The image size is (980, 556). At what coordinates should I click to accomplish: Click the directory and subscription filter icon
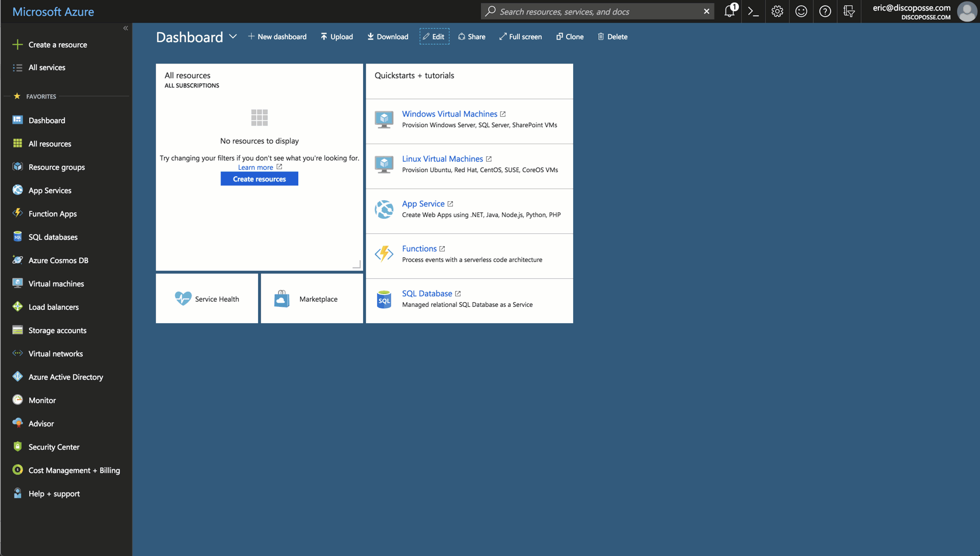tap(849, 12)
